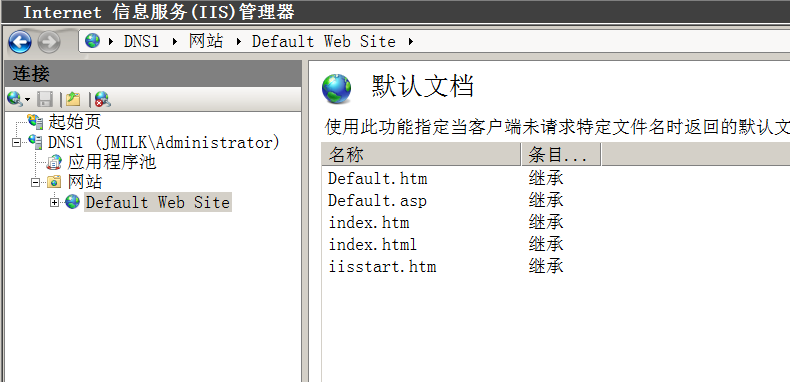This screenshot has width=790, height=382.
Task: Click the Default Web Site globe icon in tree
Action: tap(73, 202)
